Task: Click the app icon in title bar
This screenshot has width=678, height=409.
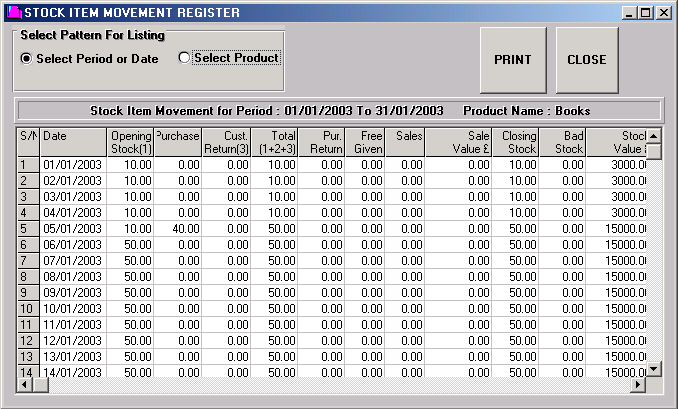Action: point(12,12)
